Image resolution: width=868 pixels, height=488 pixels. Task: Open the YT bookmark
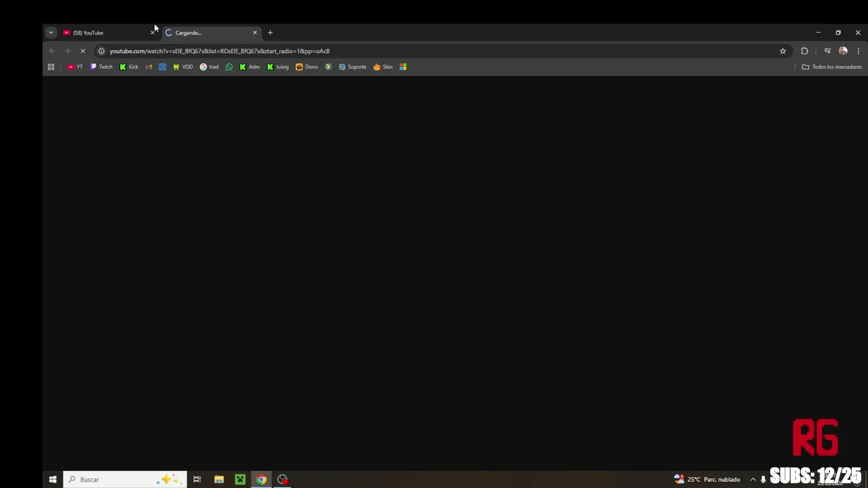(75, 66)
